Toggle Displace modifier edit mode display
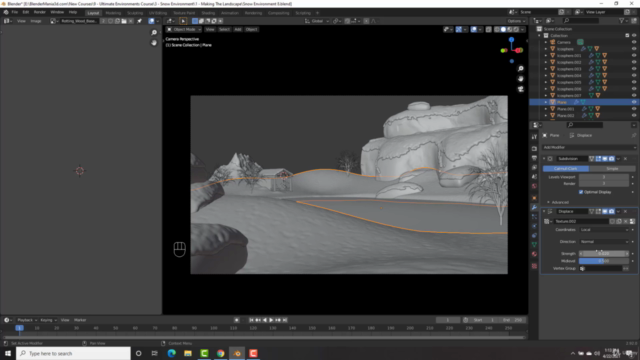This screenshot has height=360, width=640. (x=598, y=211)
